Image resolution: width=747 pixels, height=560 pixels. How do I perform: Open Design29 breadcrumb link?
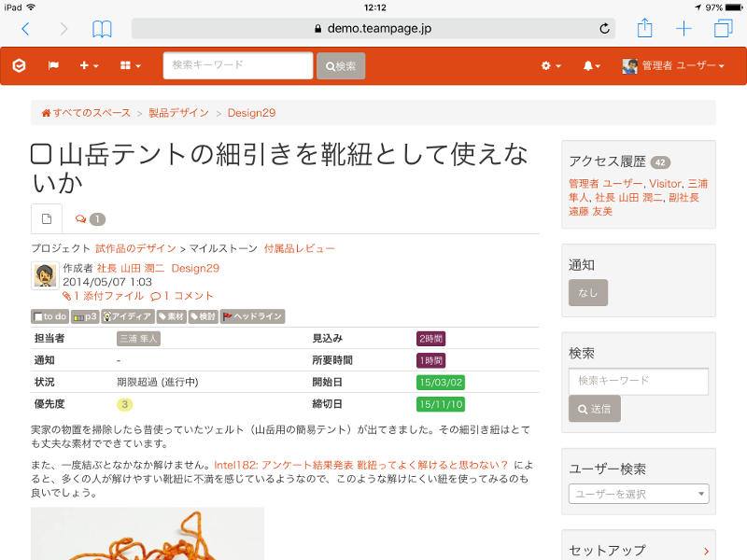point(251,113)
